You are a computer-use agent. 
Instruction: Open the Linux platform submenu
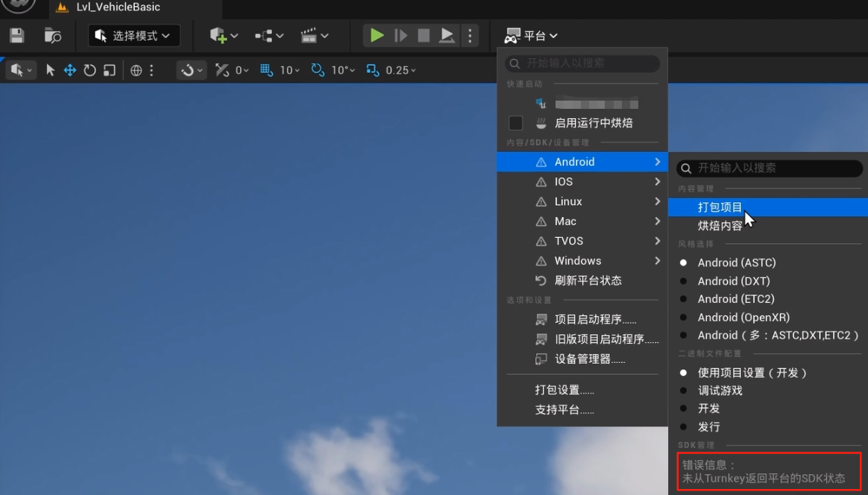tap(582, 201)
